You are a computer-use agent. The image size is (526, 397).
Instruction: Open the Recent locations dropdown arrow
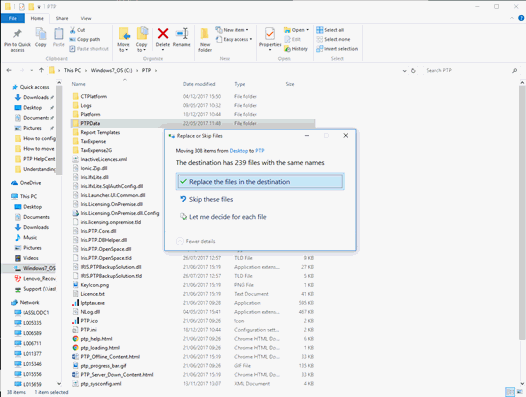point(32,70)
